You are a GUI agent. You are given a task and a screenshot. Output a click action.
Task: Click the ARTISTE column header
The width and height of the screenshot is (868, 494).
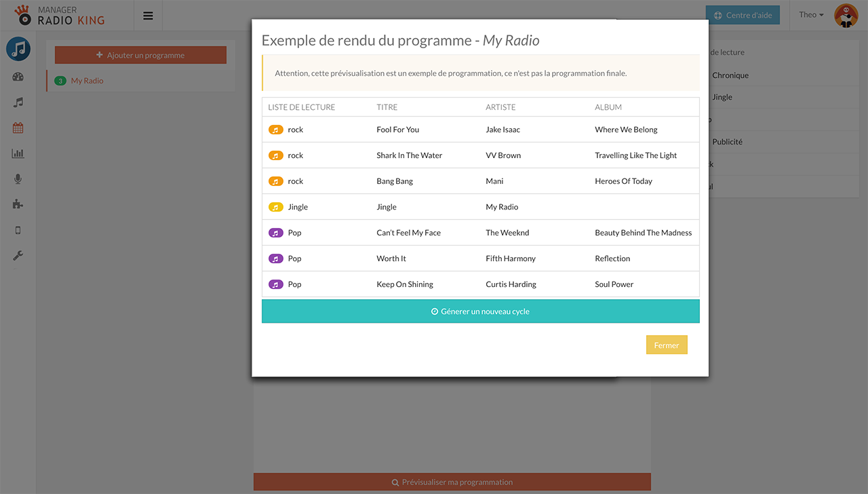[x=500, y=107]
